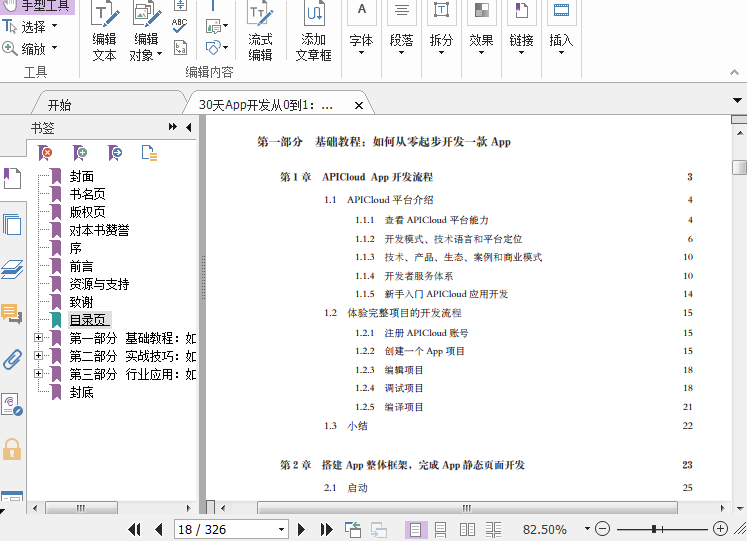The height and width of the screenshot is (541, 747).
Task: Switch to the 开始 tab
Action: coord(59,105)
